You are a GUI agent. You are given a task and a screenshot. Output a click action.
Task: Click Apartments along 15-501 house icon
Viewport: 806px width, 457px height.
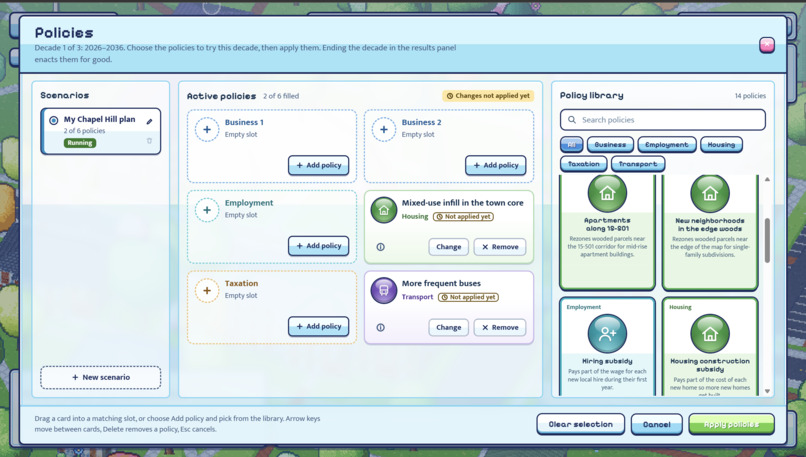point(607,193)
